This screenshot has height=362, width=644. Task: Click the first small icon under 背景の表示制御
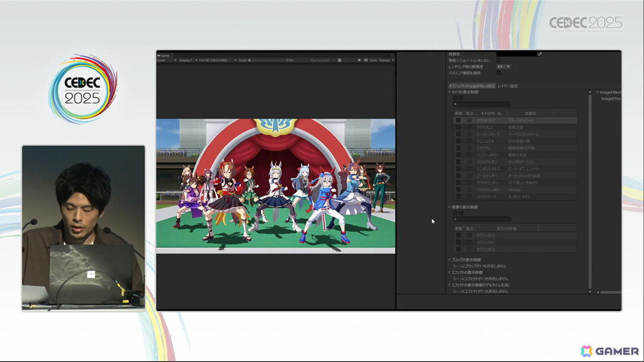click(x=455, y=213)
